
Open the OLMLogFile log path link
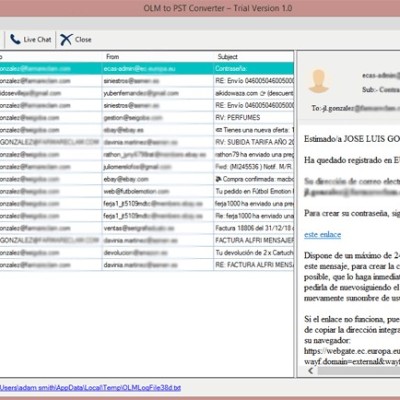click(x=90, y=388)
